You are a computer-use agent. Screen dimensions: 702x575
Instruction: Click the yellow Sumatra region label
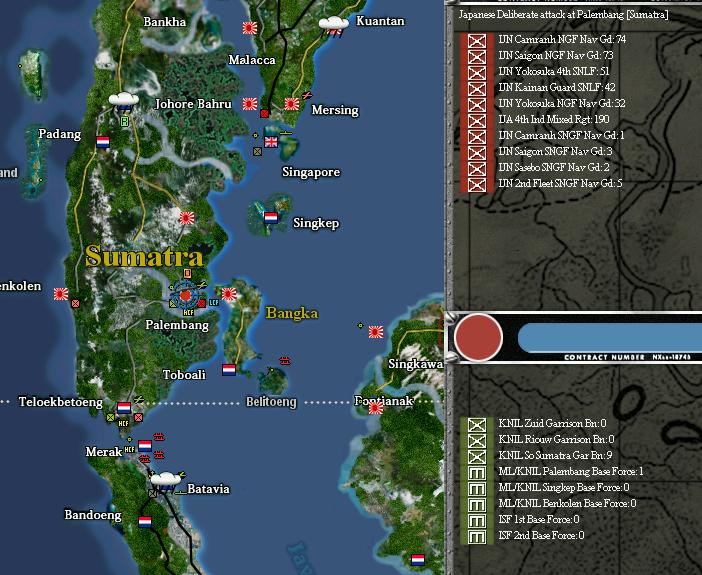tap(144, 256)
